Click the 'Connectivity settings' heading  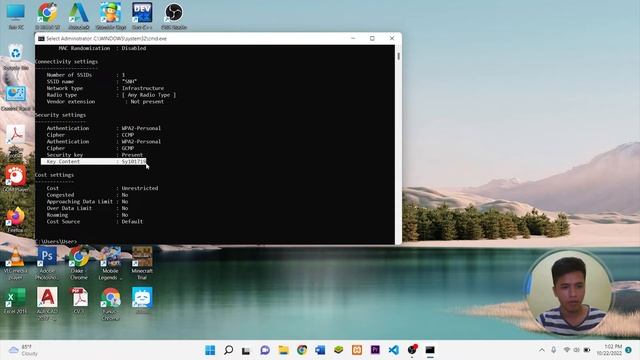67,62
